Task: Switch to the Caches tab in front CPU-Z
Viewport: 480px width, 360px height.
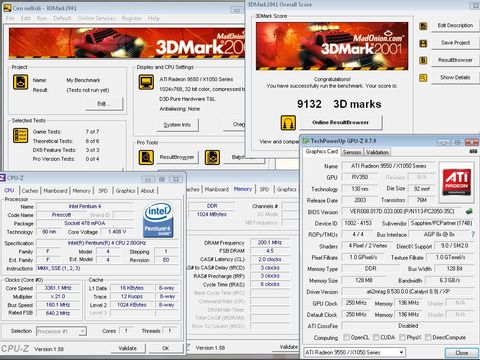Action: (x=30, y=191)
